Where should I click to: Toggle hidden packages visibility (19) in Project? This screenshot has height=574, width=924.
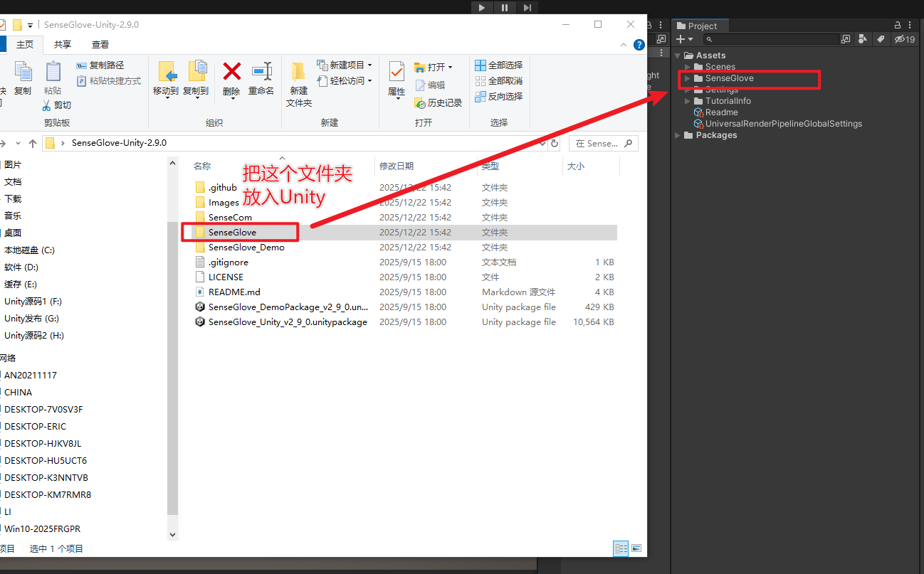click(x=905, y=39)
